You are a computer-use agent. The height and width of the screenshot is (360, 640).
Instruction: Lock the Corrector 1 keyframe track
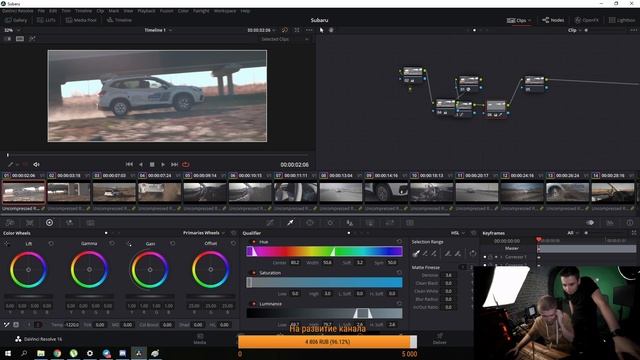click(490, 257)
